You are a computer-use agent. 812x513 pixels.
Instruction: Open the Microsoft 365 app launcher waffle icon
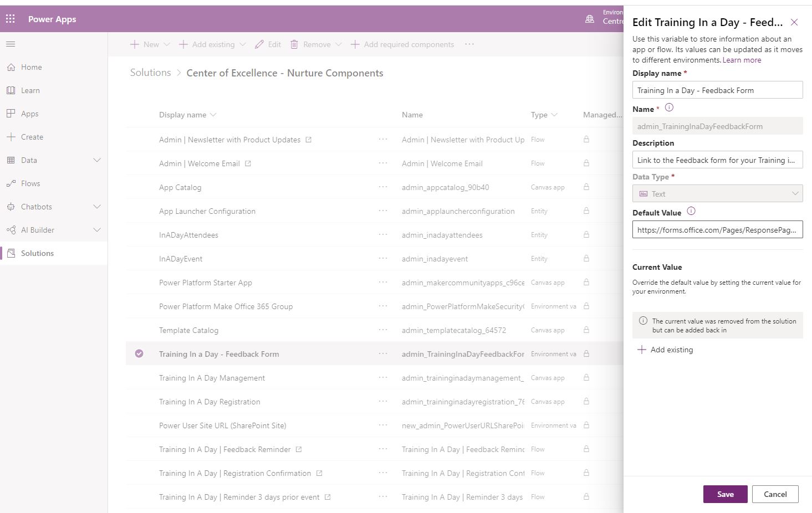(x=10, y=18)
